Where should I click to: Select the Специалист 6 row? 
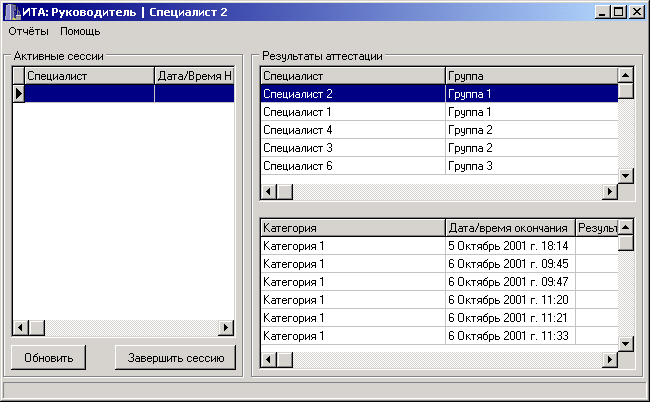click(x=439, y=166)
